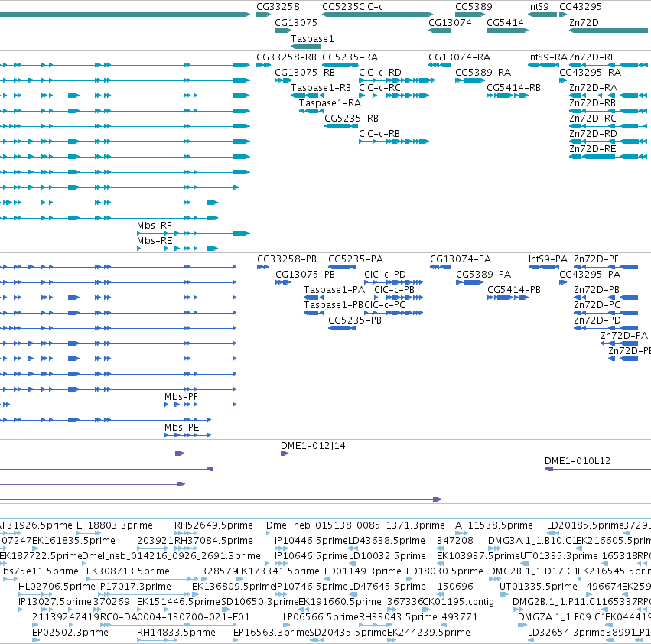Screen dimensions: 651x644
Task: Select protein CG13075-PB
Action: pos(283,282)
